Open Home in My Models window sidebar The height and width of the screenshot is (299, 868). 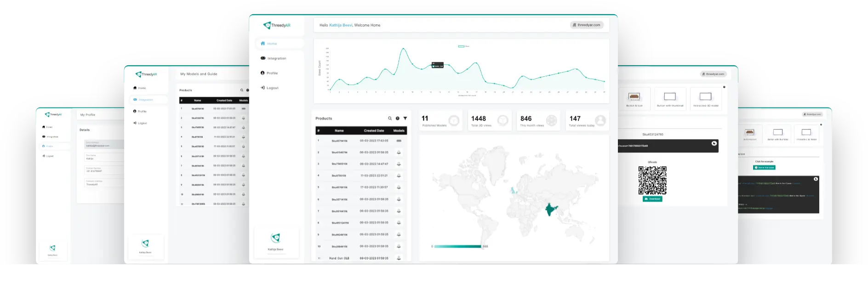pos(139,88)
